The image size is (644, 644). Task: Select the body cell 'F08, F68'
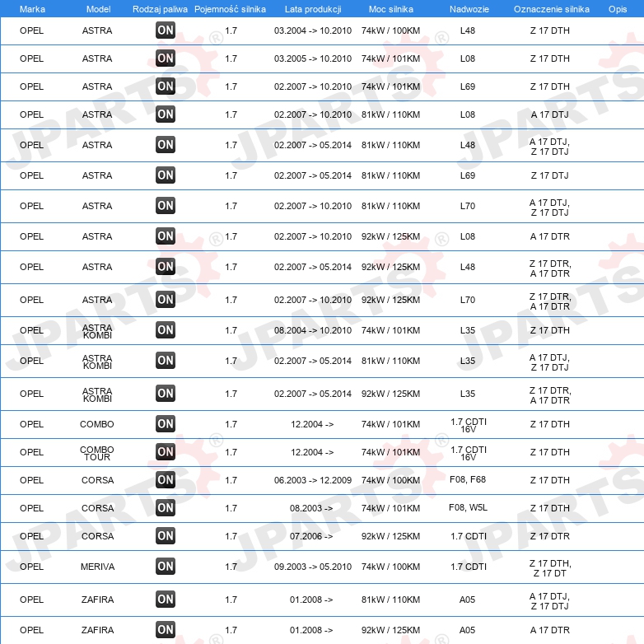click(468, 479)
